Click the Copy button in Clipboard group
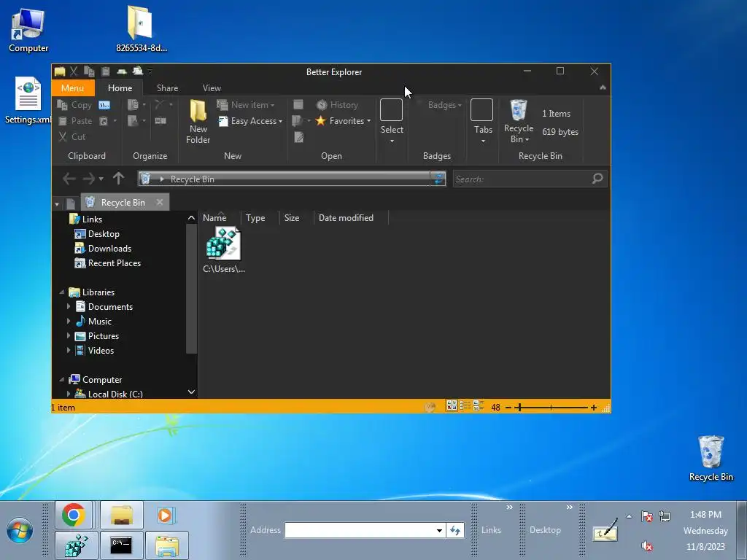Screen dimensions: 747x560 74,105
